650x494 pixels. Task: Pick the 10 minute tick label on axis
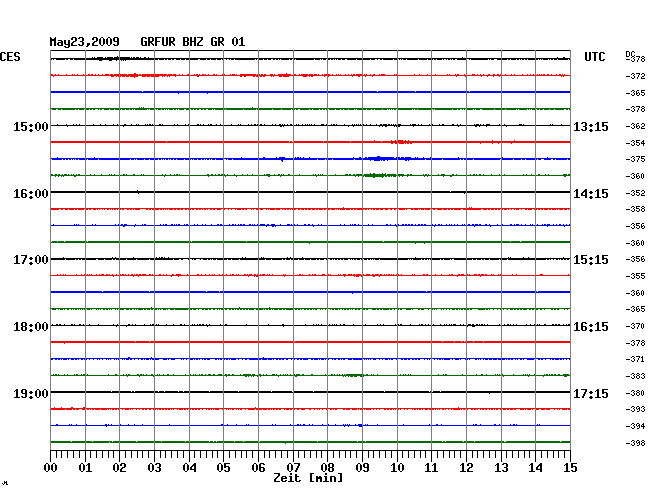[x=397, y=468]
